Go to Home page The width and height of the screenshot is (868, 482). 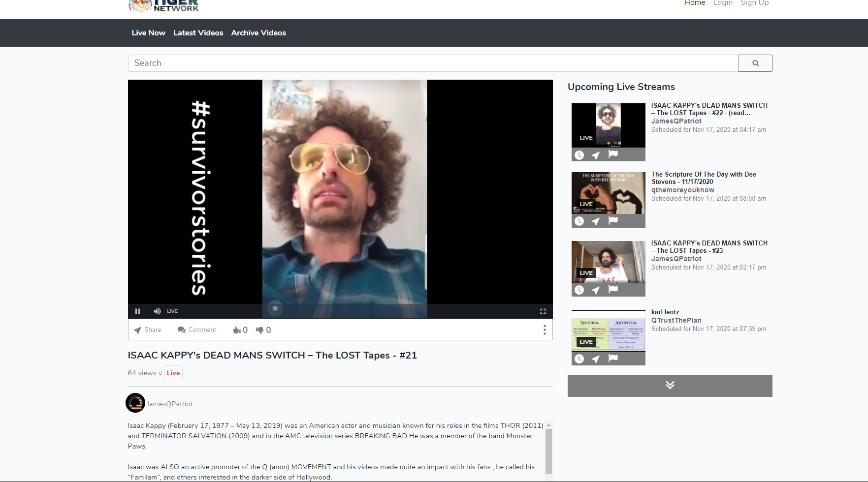[694, 3]
